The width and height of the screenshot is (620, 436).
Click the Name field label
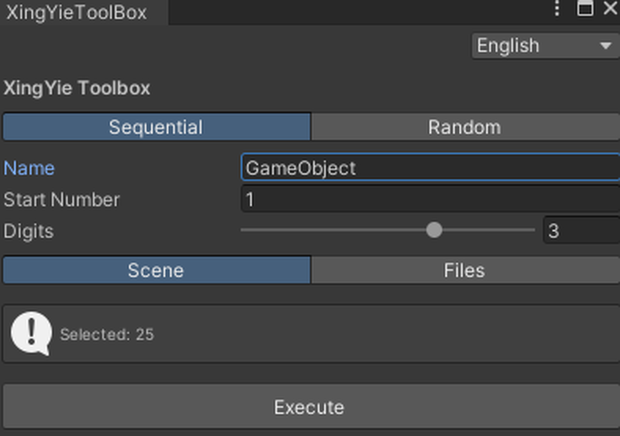click(x=29, y=168)
